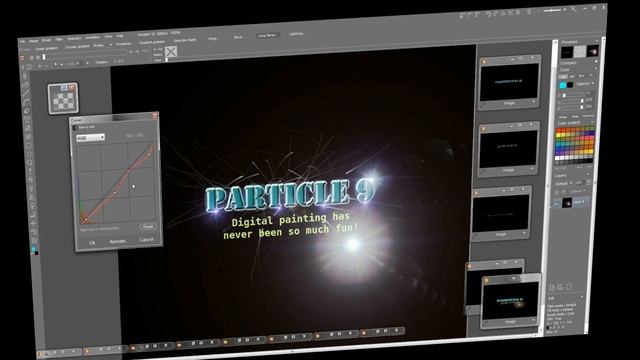
Task: Click Reset in the Curves dialog
Action: 148,227
